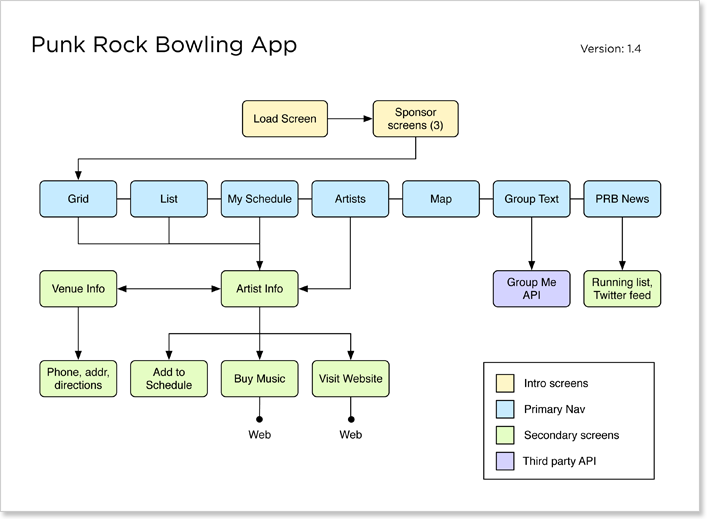
Task: Click the List navigation box
Action: (x=169, y=199)
